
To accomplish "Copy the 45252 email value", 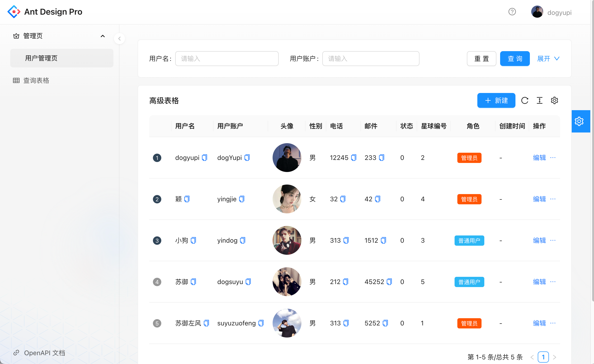I will pyautogui.click(x=389, y=282).
